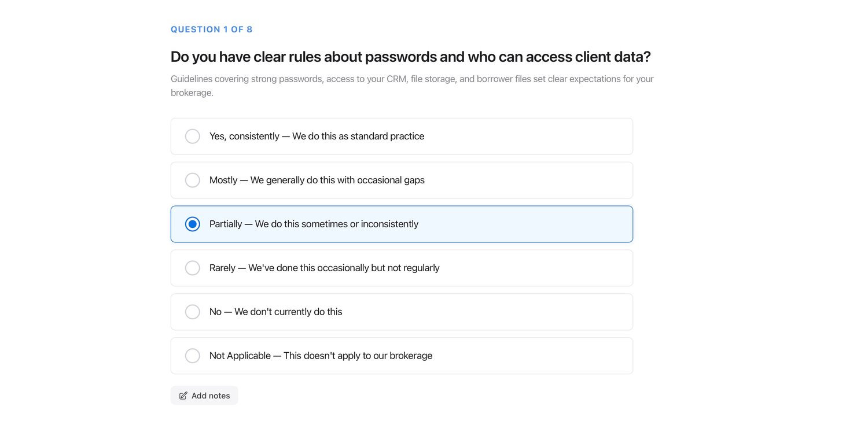
Task: Select the 'Rarely' radio circle
Action: coord(193,268)
